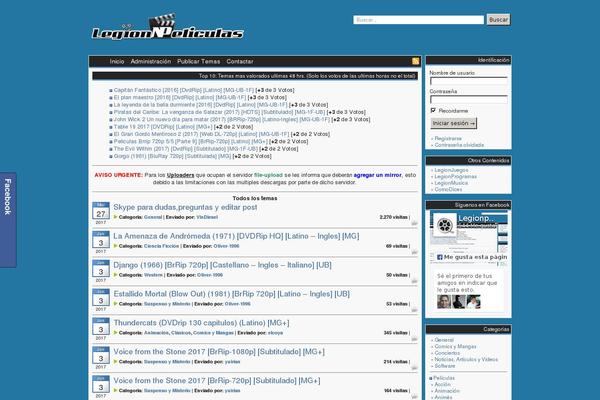
Task: Click comment icon on La Amenaza de Andrómeda row
Action: coord(414,252)
